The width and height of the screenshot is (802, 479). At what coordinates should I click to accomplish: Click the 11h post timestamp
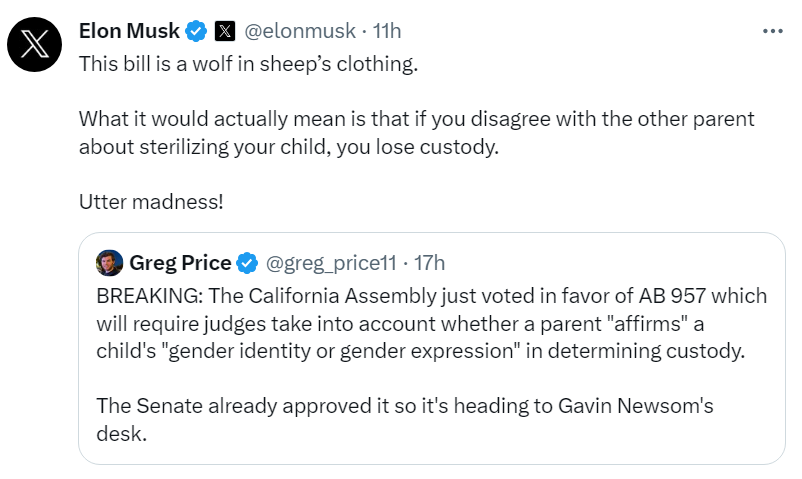pyautogui.click(x=387, y=31)
